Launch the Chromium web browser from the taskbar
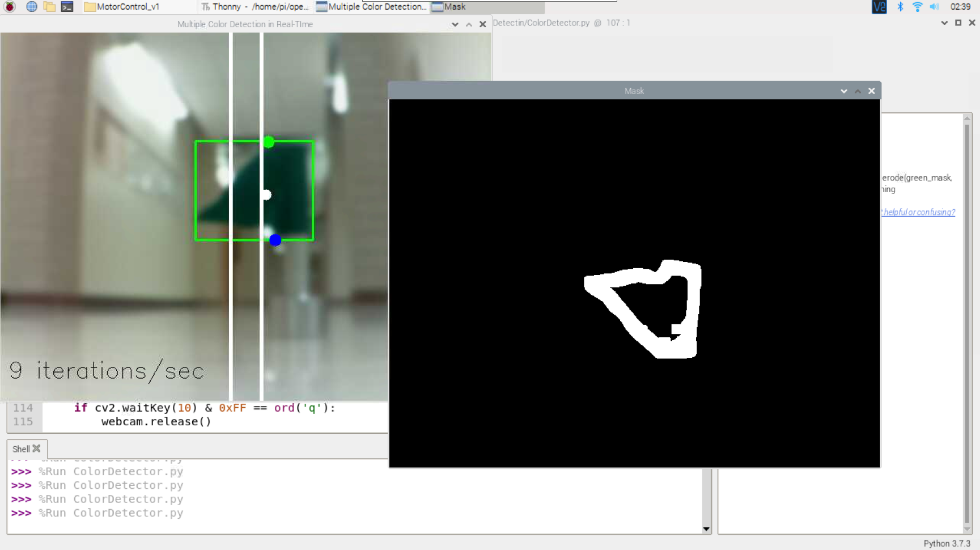The height and width of the screenshot is (550, 980). 31,7
